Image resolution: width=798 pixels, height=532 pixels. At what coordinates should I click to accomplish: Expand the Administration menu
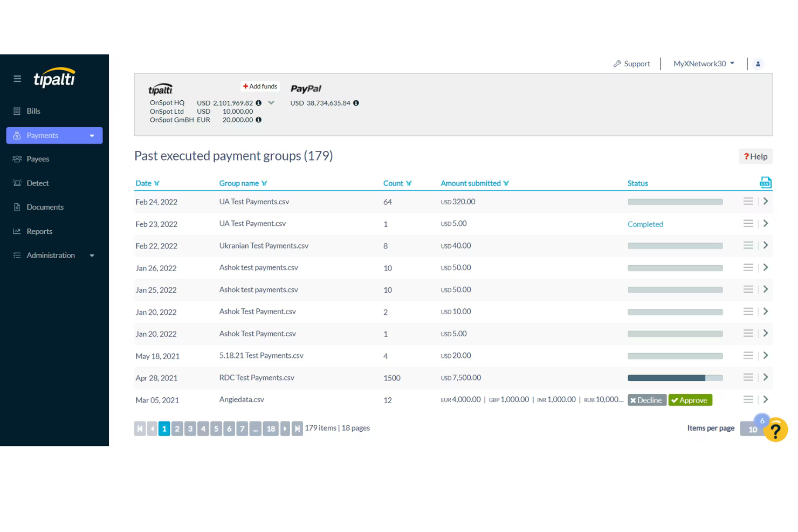coord(92,255)
